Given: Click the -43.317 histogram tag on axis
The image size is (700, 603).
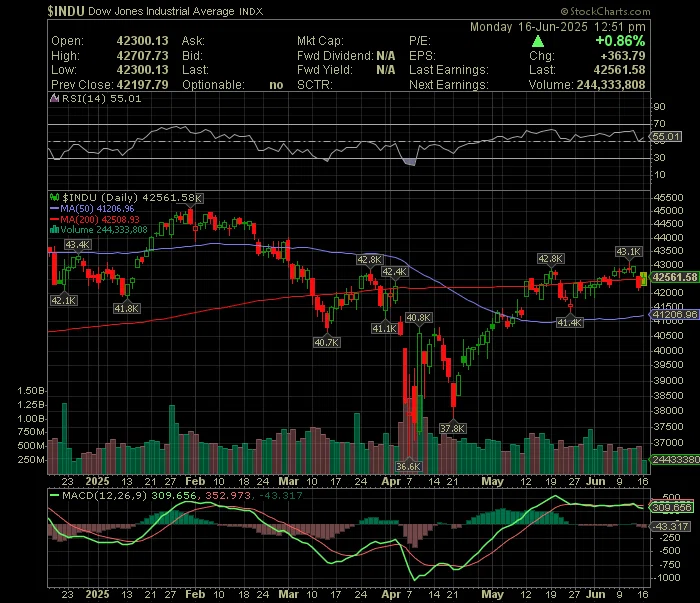Looking at the screenshot, I should tap(672, 527).
